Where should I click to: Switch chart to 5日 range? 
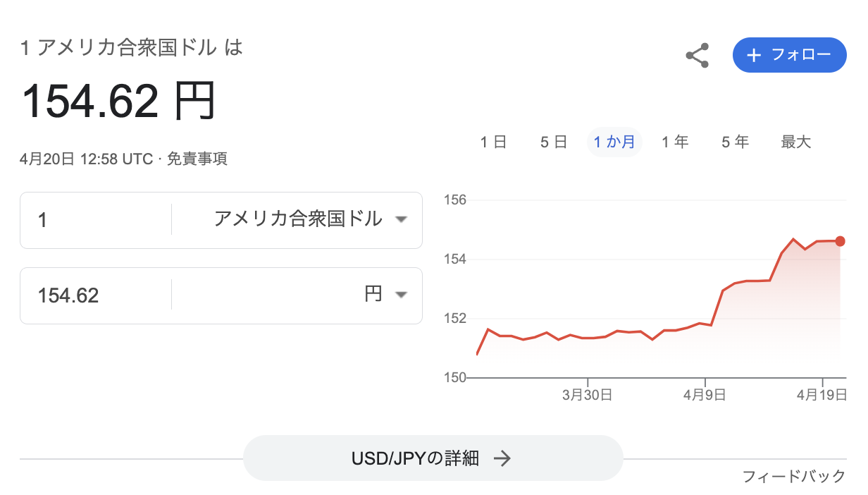tap(554, 142)
